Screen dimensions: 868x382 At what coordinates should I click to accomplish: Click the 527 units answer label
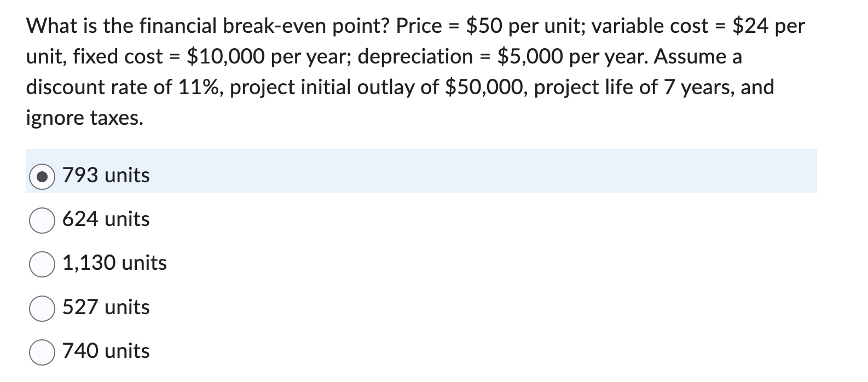(105, 308)
